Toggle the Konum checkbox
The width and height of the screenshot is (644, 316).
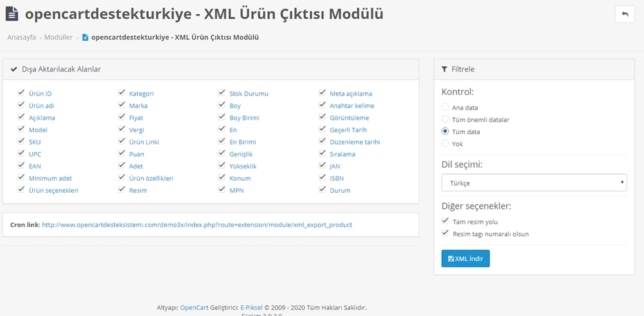[x=222, y=177]
